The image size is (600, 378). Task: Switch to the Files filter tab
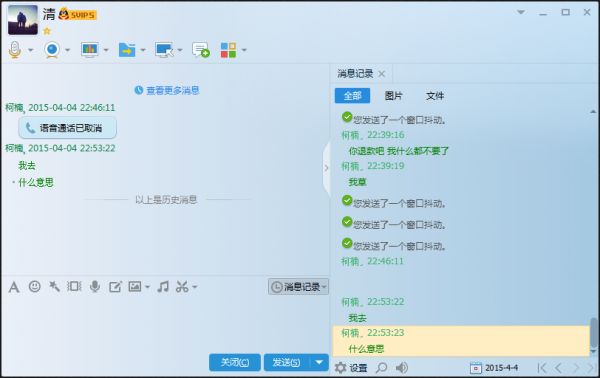tap(435, 96)
